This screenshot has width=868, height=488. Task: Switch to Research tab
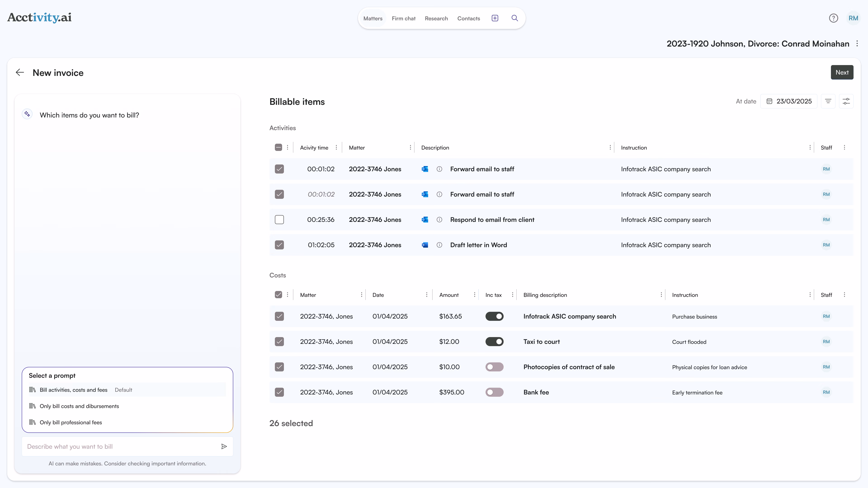pos(436,18)
